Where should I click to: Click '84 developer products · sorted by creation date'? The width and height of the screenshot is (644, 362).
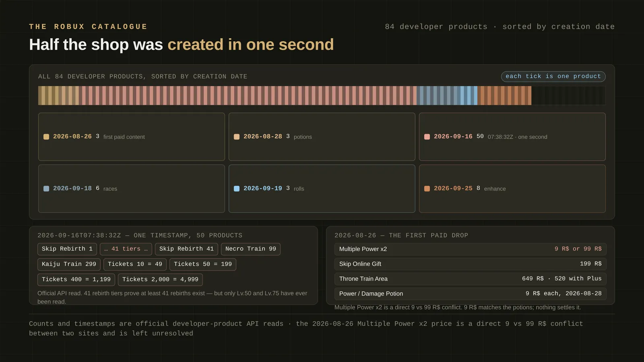[x=500, y=27]
